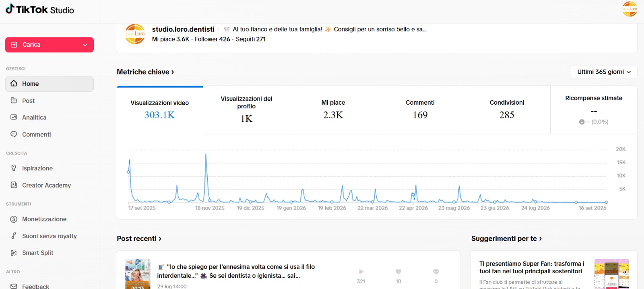Click the Monetizzazione dollar icon
This screenshot has height=289, width=644.
[x=14, y=219]
